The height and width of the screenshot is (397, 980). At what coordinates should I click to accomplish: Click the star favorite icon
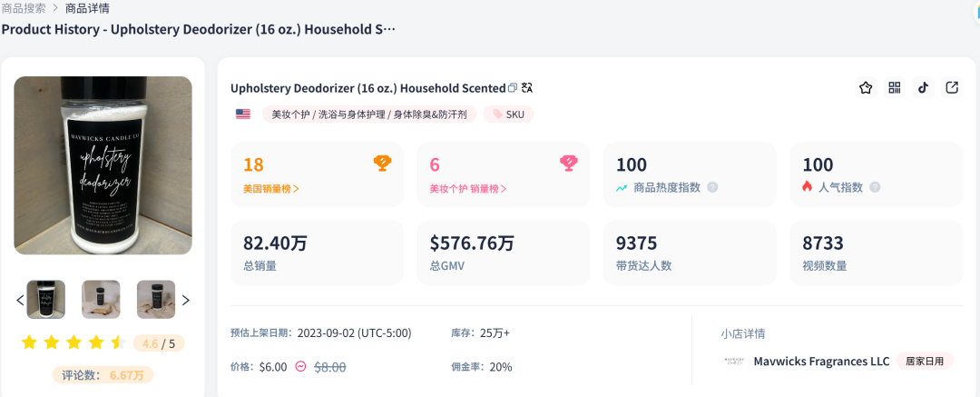[866, 88]
